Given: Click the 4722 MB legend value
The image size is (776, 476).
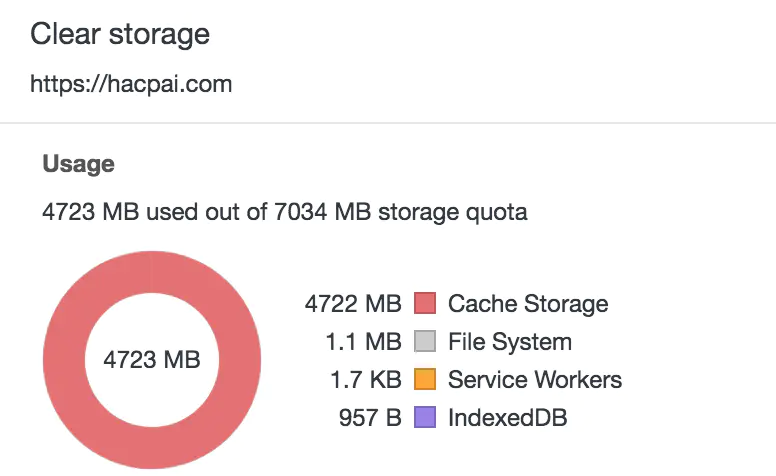Looking at the screenshot, I should [x=353, y=303].
